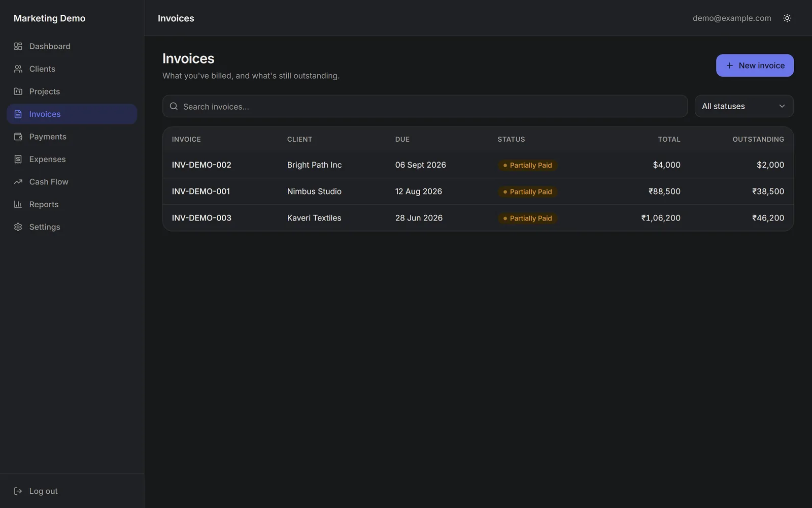
Task: Click the Clients people icon
Action: click(18, 69)
